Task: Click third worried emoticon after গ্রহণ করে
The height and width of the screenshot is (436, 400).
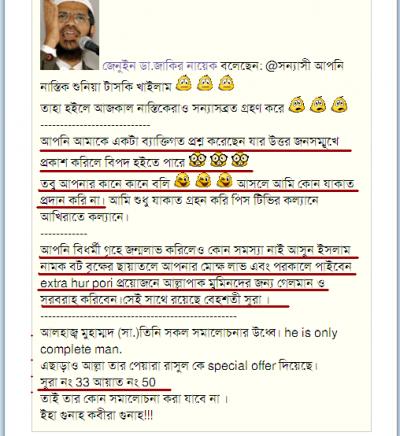Action: pyautogui.click(x=339, y=104)
